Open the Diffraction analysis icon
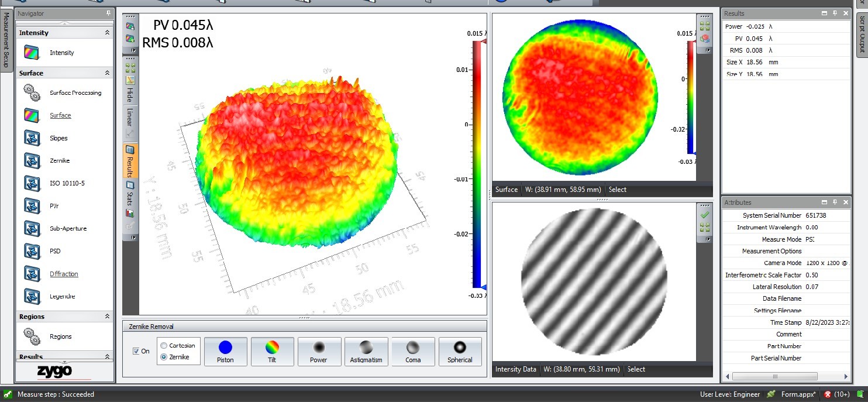 point(32,273)
